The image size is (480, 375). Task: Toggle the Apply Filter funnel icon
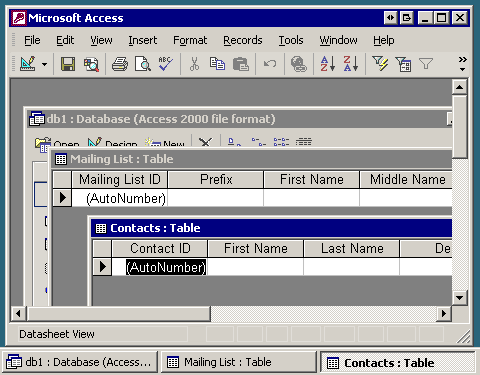[426, 64]
